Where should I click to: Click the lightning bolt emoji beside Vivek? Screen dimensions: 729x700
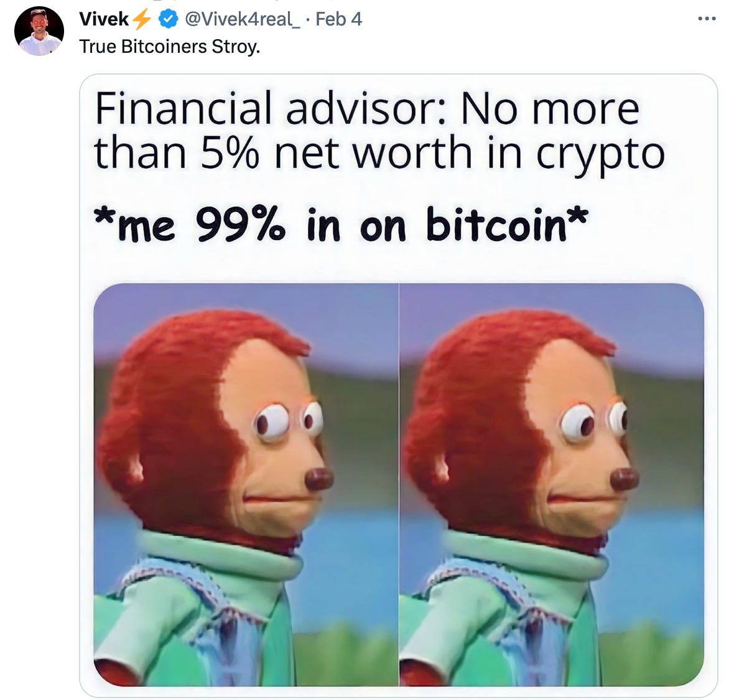coord(142,19)
